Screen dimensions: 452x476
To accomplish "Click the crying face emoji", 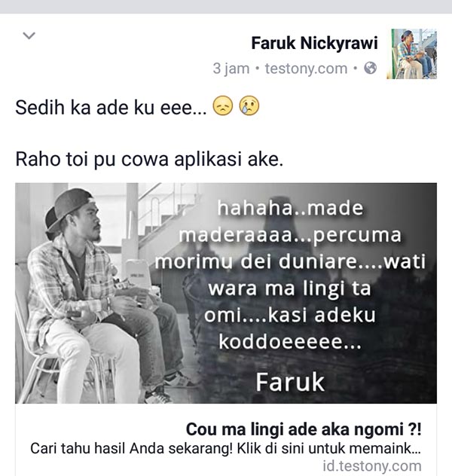I will pos(249,106).
